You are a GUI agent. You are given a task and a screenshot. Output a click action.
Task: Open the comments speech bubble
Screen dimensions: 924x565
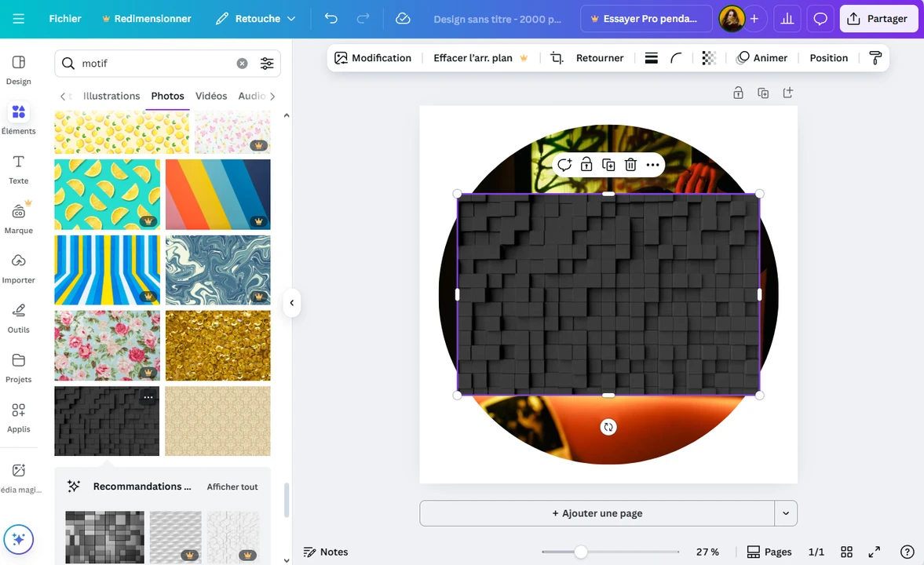pos(820,19)
